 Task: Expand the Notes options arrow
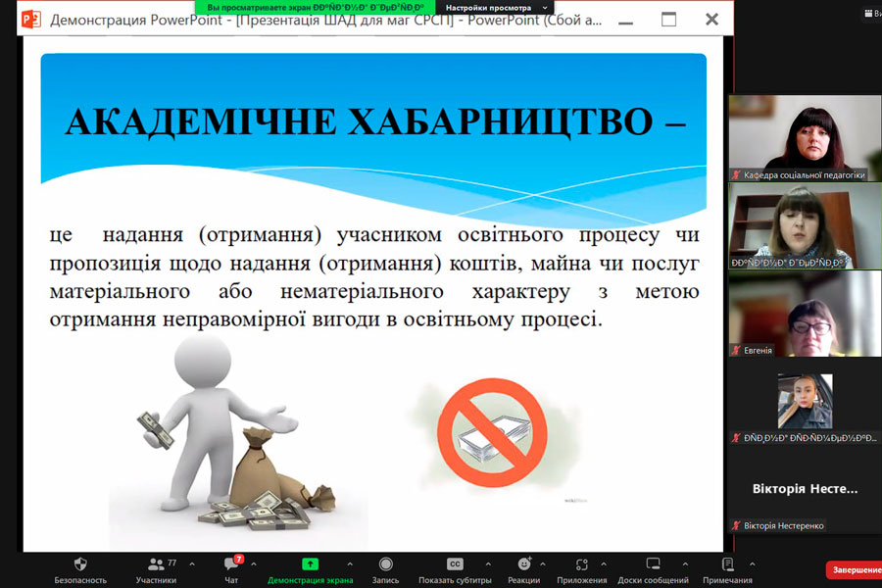coord(752,563)
